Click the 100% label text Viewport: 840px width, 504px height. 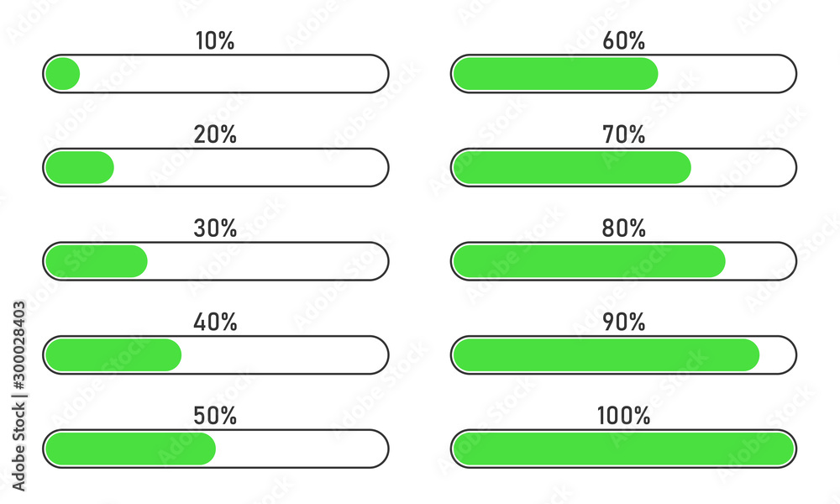coord(623,416)
